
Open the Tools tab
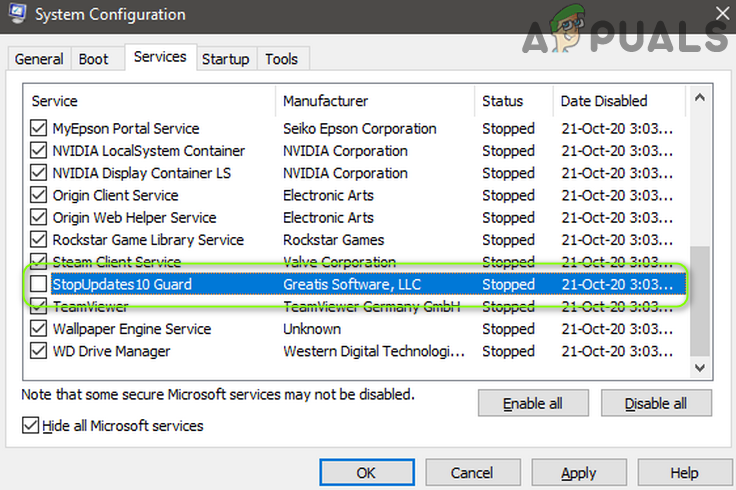pos(282,59)
